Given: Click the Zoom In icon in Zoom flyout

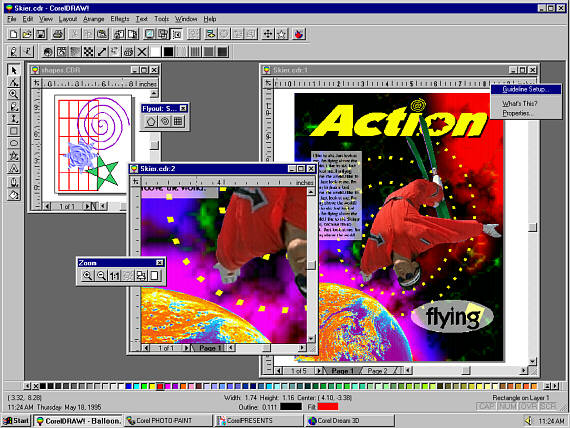Looking at the screenshot, I should 87,275.
